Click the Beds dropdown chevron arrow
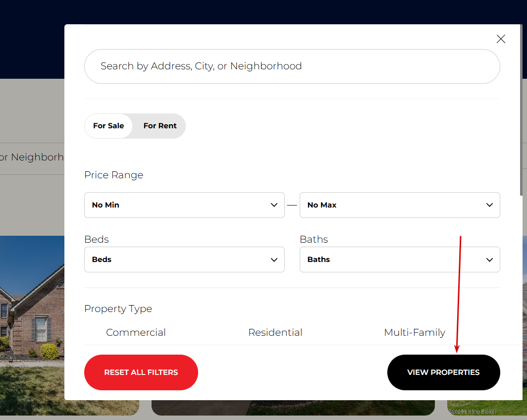Screen dimensions: 527x420 (274, 260)
